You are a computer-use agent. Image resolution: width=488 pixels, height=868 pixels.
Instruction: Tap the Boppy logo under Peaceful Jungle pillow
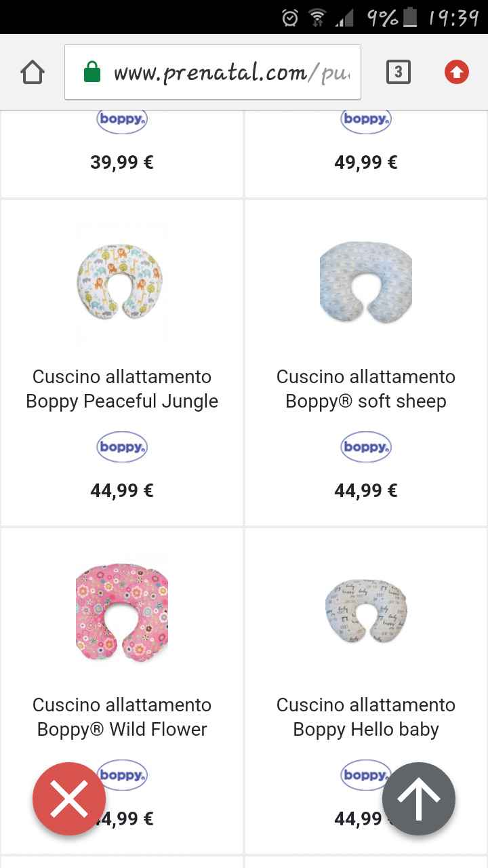coord(121,447)
